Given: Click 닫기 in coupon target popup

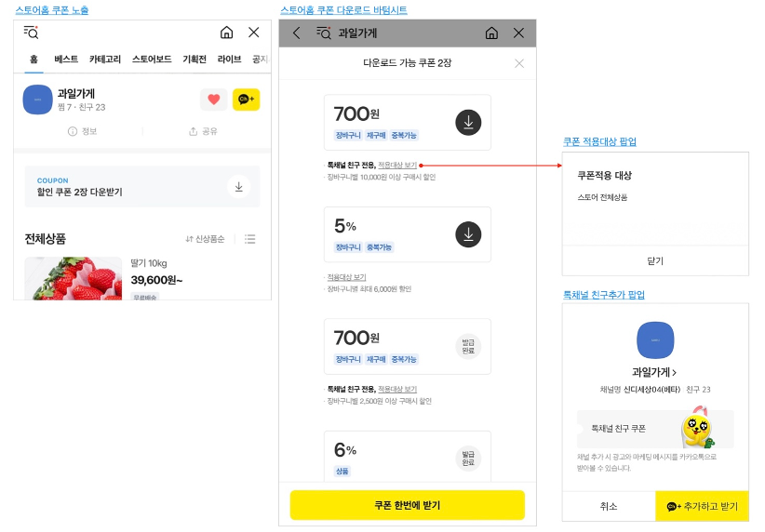Looking at the screenshot, I should pos(655,260).
